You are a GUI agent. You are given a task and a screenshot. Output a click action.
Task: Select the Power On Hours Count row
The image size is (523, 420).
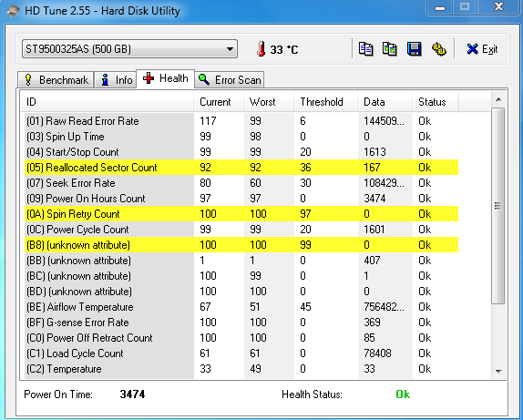(241, 199)
